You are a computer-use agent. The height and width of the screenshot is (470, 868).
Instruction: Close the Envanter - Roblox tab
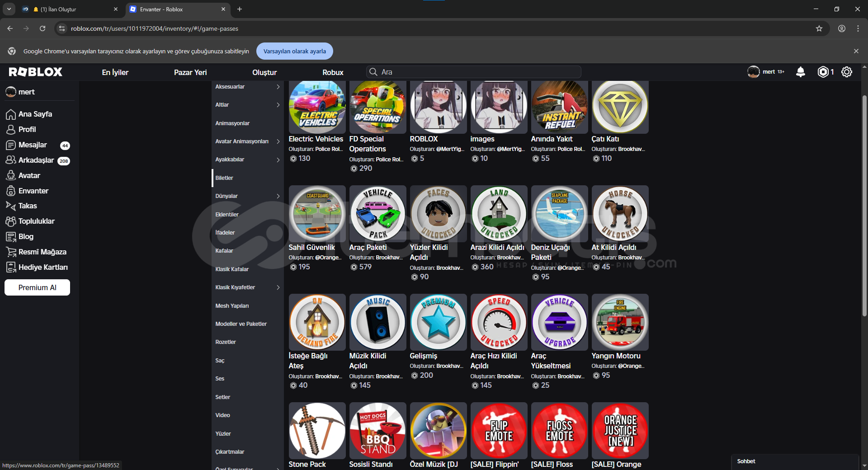223,9
